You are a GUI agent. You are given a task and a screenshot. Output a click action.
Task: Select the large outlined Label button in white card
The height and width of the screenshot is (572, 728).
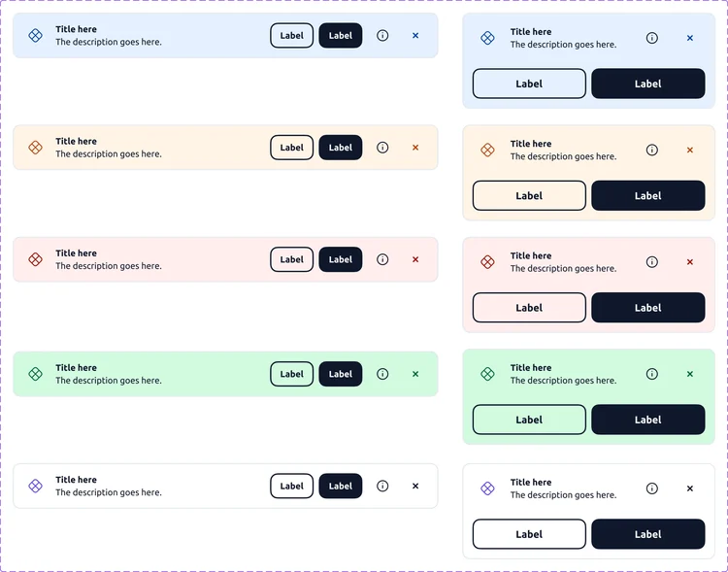coord(529,534)
